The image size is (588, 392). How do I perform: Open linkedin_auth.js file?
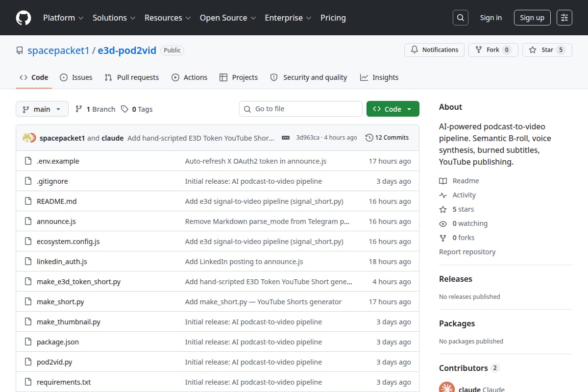(62, 262)
